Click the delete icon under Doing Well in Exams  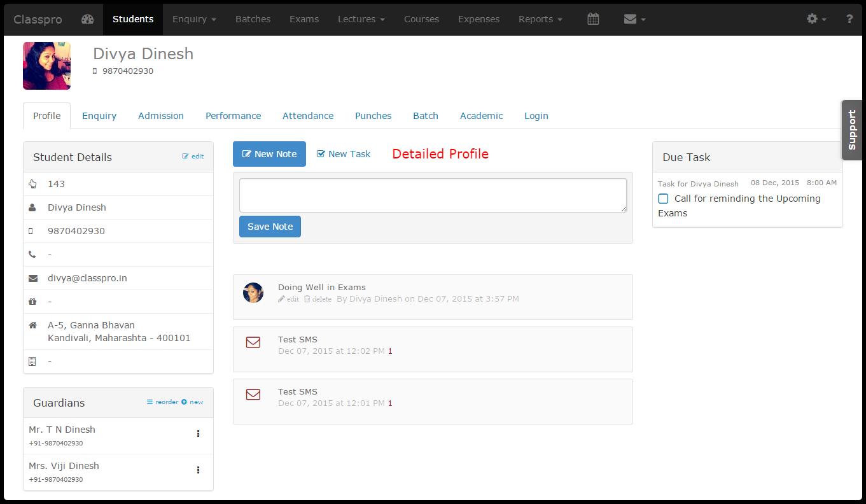[x=318, y=298]
